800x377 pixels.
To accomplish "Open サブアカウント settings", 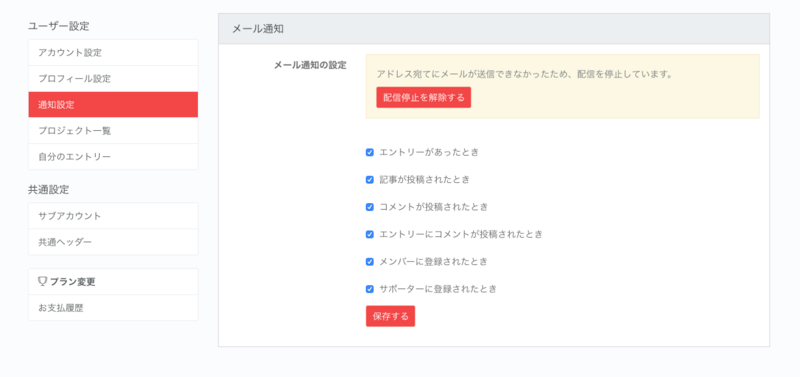I will [113, 216].
